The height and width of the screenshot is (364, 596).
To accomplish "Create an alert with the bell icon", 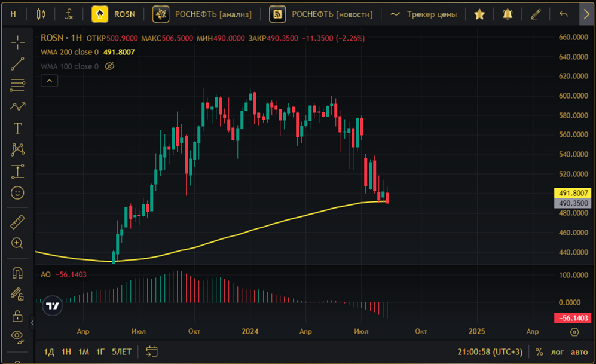I will point(508,14).
